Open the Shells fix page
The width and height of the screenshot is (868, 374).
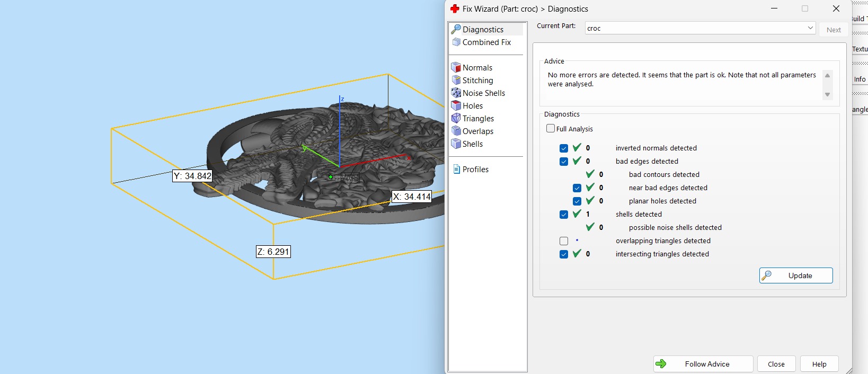pos(473,144)
